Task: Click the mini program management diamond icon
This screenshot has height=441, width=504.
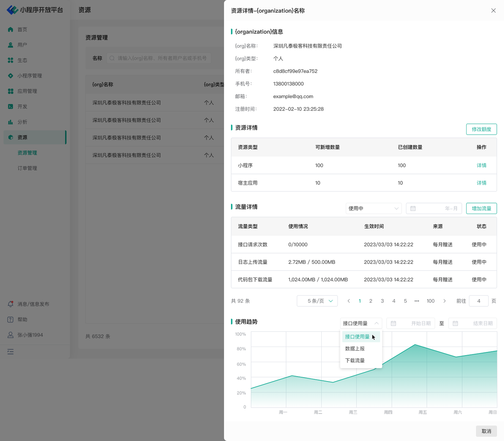Action: 11,76
